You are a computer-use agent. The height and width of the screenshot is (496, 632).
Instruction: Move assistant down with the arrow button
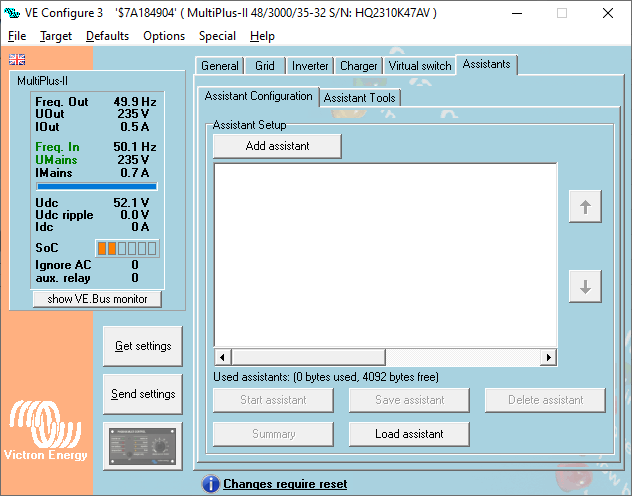point(585,286)
